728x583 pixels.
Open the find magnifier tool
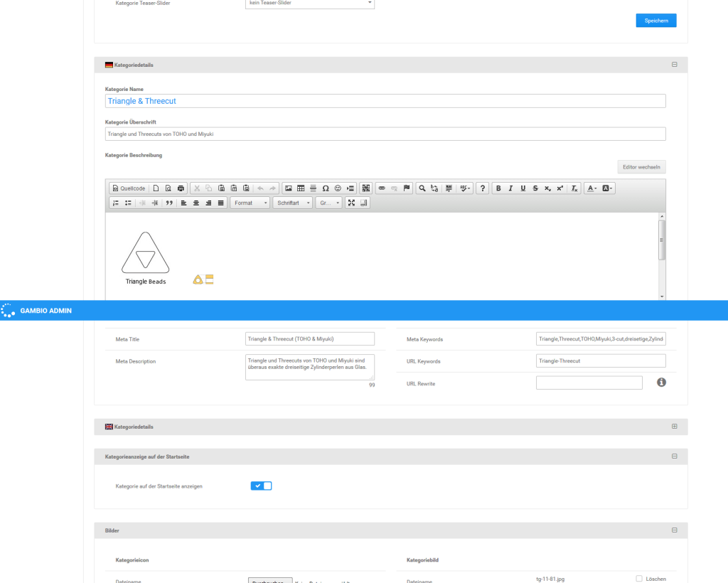click(x=422, y=188)
